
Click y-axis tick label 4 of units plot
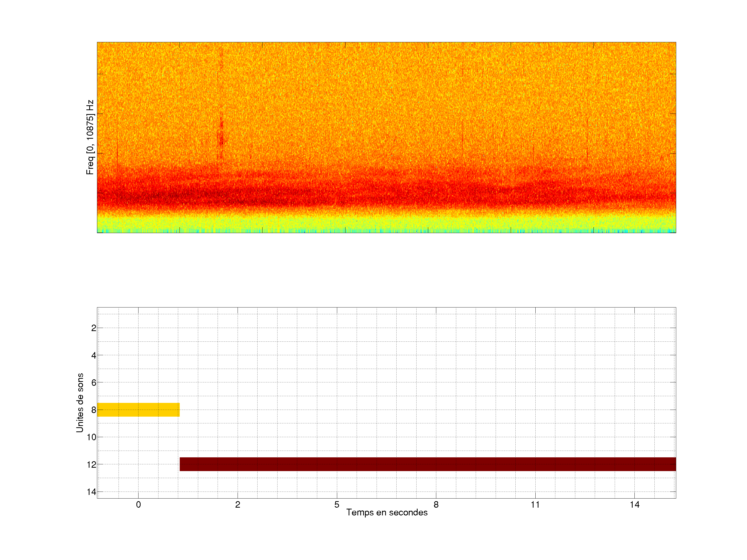click(94, 355)
